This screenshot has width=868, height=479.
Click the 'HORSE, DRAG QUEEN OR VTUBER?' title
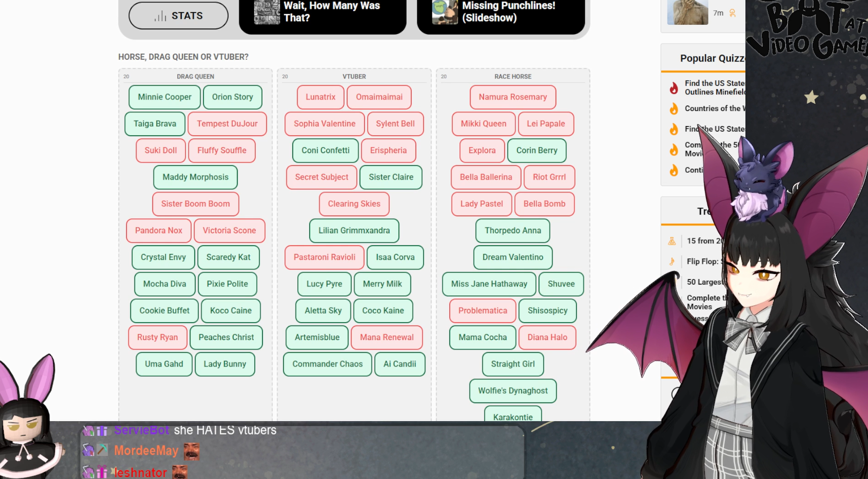(183, 57)
